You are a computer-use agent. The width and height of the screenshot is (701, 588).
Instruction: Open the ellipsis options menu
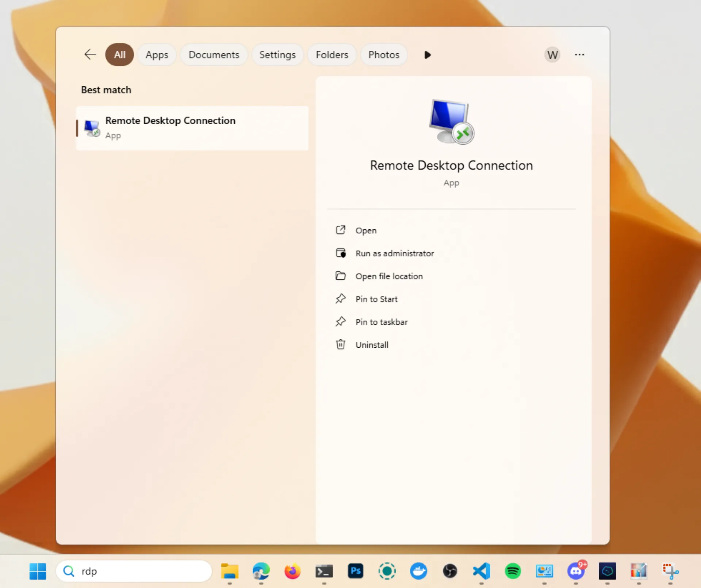(580, 54)
